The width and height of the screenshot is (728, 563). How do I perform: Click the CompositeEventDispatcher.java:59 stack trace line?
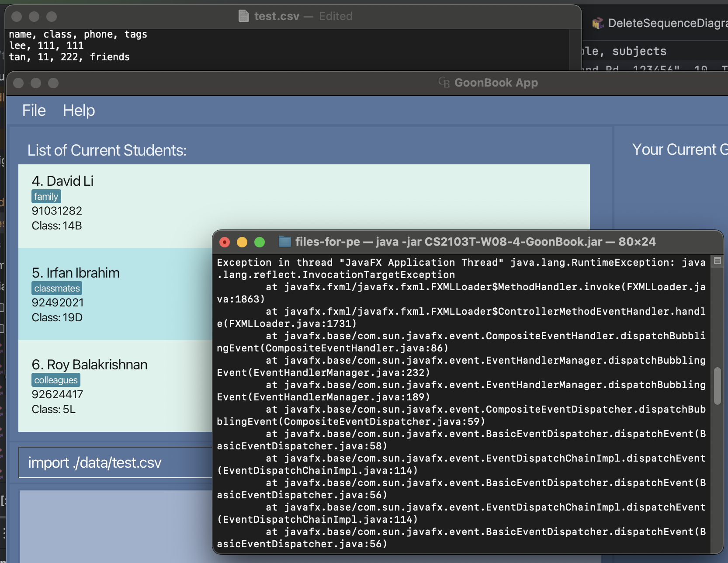[461, 416]
